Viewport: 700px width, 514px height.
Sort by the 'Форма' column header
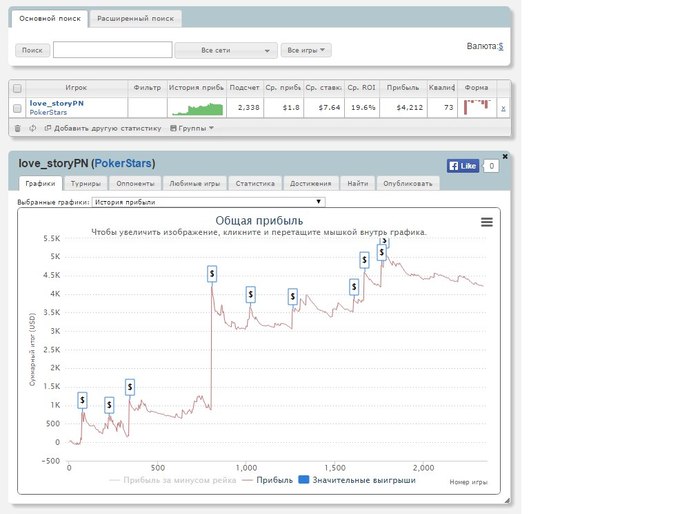click(x=476, y=88)
